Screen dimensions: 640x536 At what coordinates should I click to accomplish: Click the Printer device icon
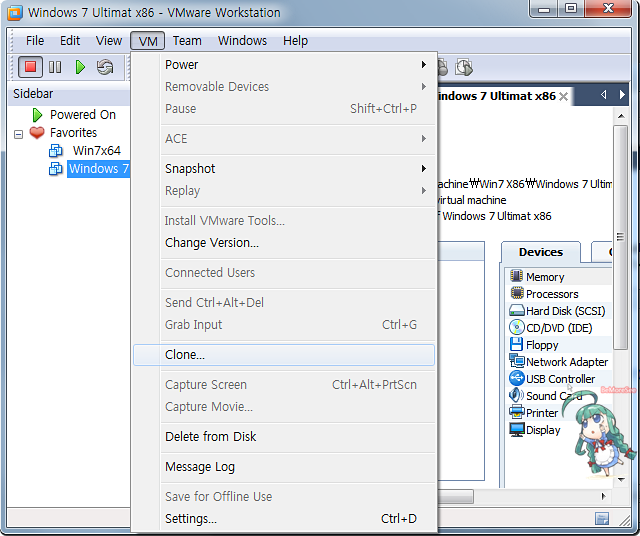(517, 412)
